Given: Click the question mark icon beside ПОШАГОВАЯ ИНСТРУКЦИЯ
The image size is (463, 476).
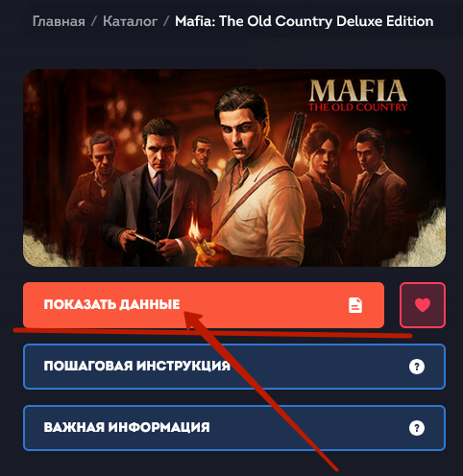Looking at the screenshot, I should coord(417,367).
